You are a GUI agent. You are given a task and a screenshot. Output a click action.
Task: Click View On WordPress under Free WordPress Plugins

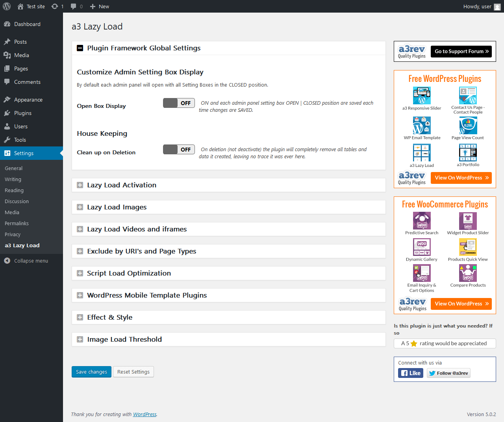pos(461,178)
